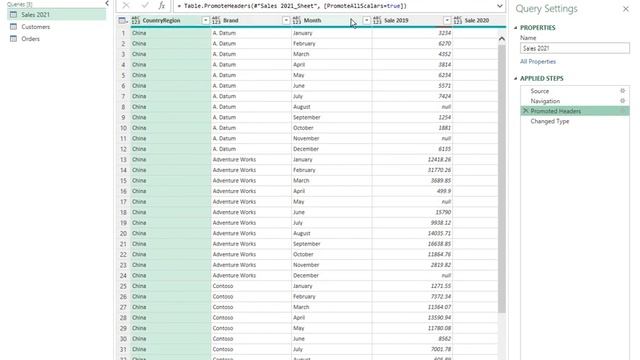Screen dimensions: 640x360
Task: Edit the query Name field
Action: tap(575, 48)
